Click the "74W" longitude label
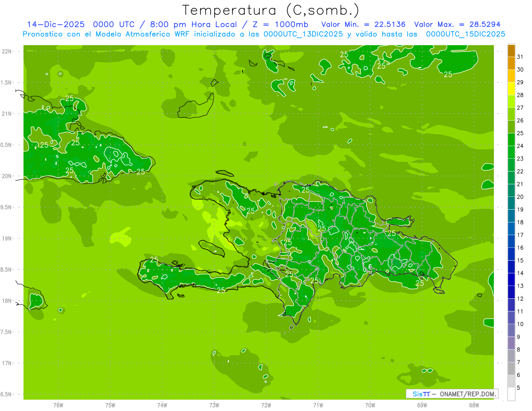This screenshot has height=411, width=532. (162, 405)
